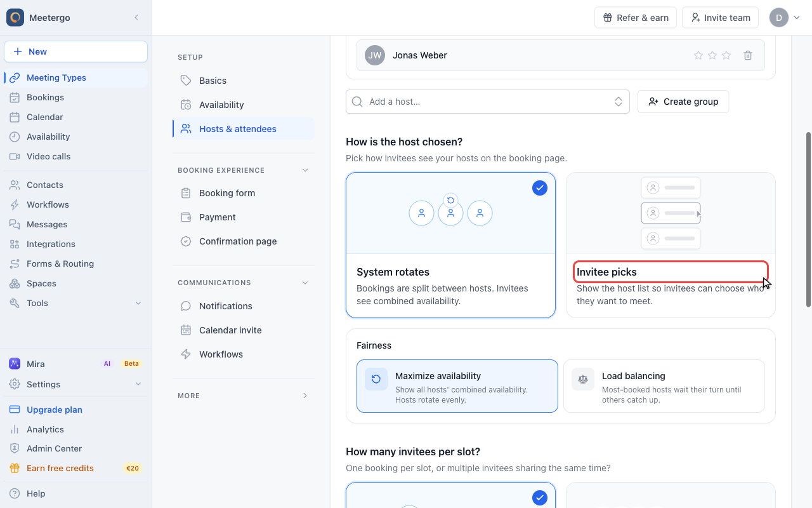Open the Confirmation page tab
This screenshot has height=508, width=812.
244,241
